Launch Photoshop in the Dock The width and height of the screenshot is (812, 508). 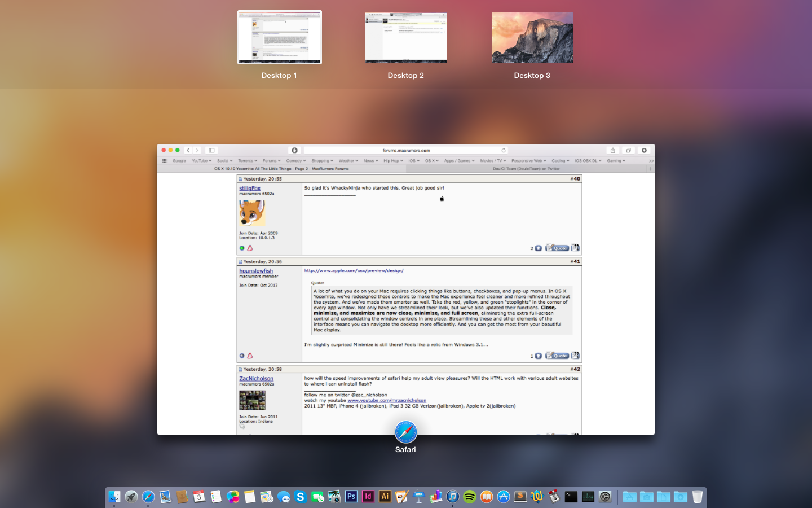[x=351, y=497]
